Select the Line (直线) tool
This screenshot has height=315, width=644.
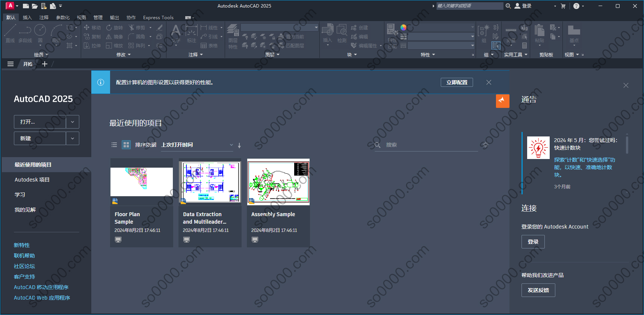pos(10,33)
